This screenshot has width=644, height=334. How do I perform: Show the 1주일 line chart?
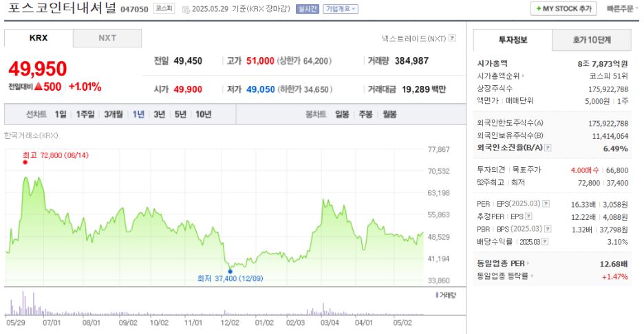click(x=85, y=114)
